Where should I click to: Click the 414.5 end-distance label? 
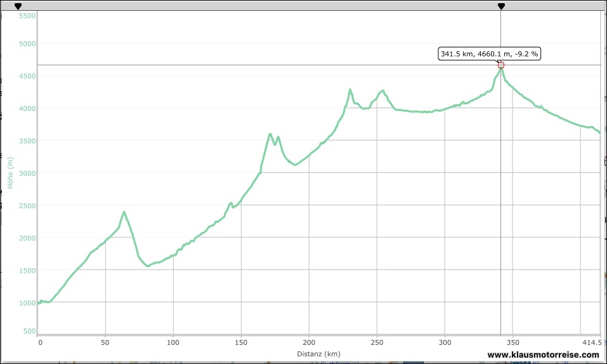590,342
